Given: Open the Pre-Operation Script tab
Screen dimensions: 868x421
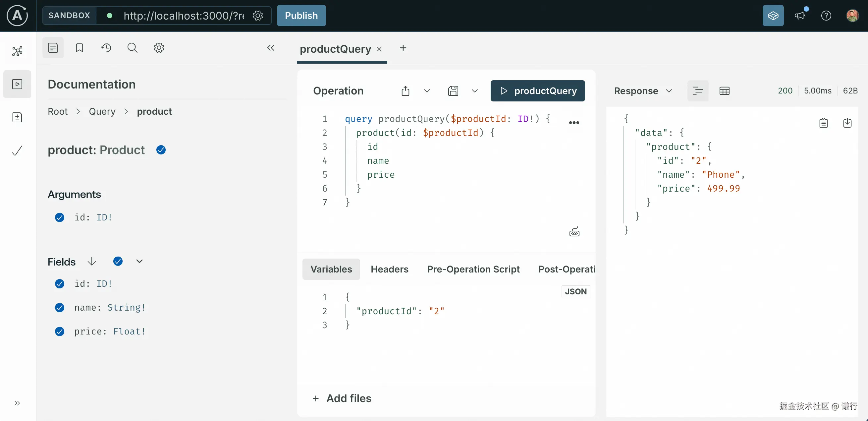Looking at the screenshot, I should click(x=473, y=269).
